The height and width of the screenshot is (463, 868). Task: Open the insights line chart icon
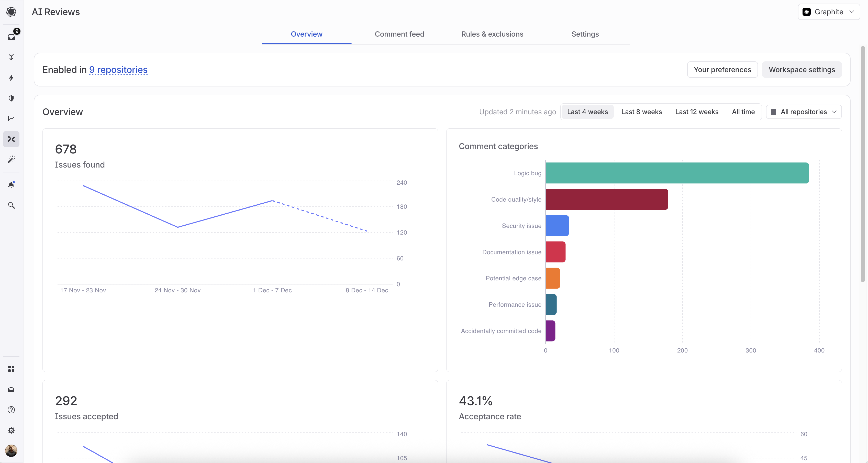[12, 119]
